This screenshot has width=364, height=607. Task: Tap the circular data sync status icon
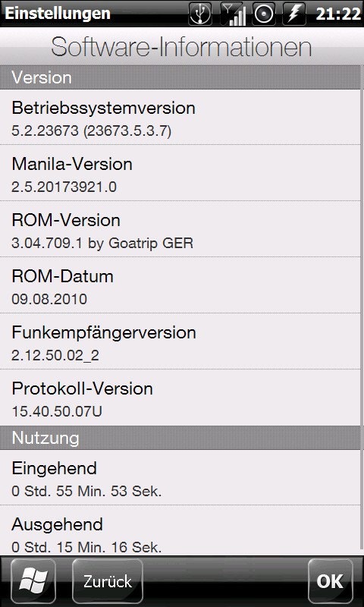(265, 14)
